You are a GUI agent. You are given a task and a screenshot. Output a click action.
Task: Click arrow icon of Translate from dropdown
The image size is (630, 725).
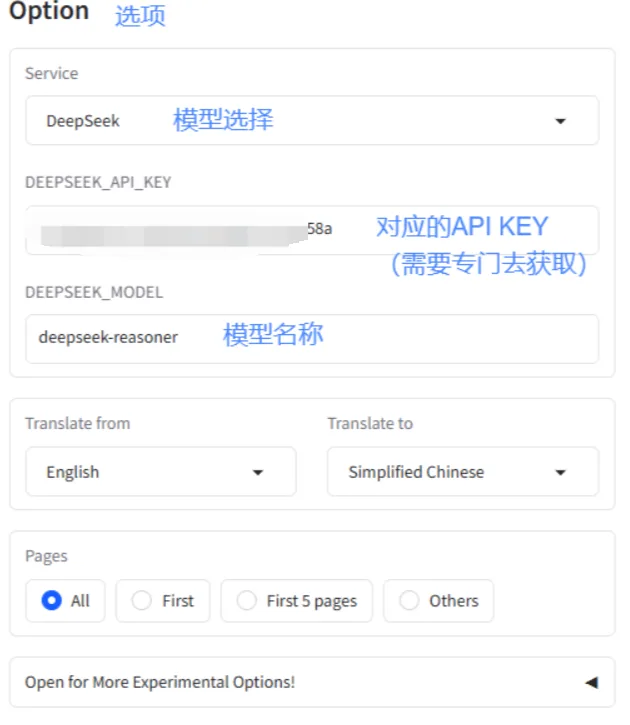coord(257,473)
